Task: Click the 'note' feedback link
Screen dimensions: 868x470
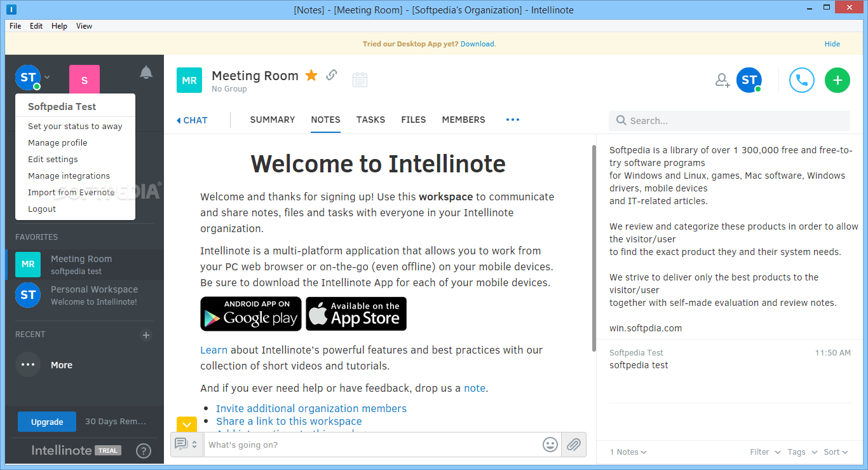Action: pyautogui.click(x=475, y=388)
